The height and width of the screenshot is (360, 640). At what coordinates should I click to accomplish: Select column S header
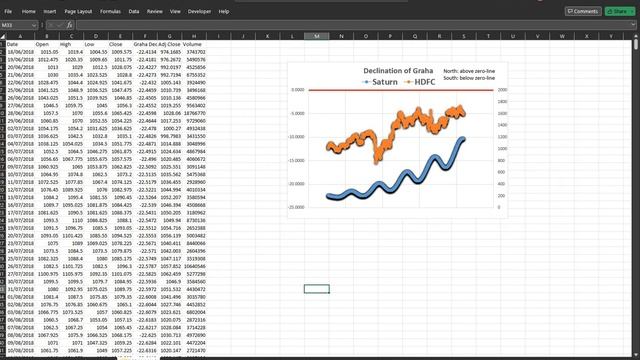(x=464, y=36)
